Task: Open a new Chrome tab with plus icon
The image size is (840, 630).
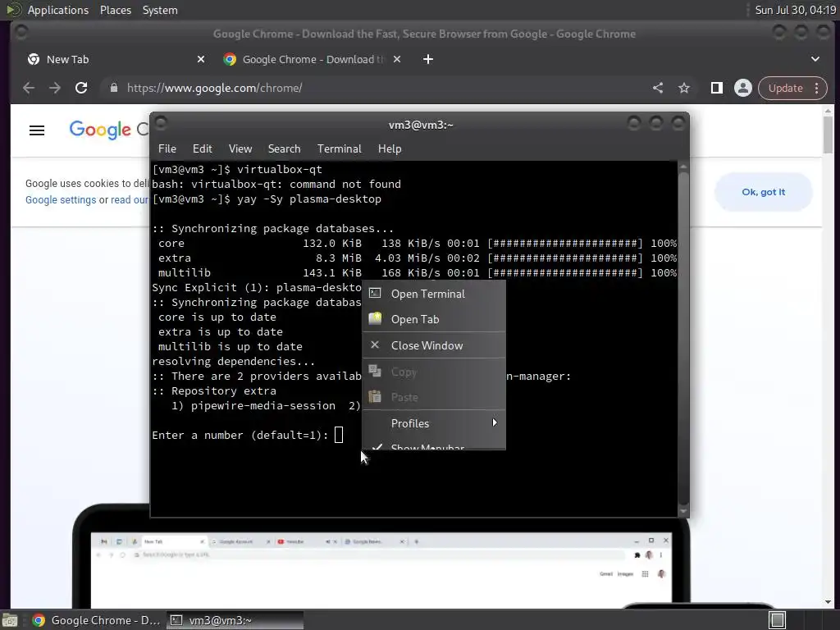Action: [x=427, y=59]
